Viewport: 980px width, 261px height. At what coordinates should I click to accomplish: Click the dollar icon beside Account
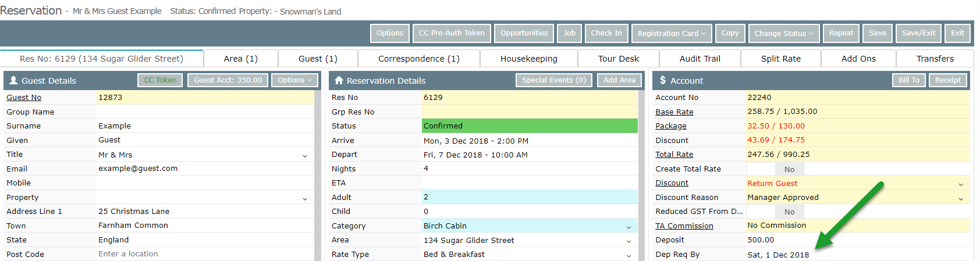tap(663, 80)
